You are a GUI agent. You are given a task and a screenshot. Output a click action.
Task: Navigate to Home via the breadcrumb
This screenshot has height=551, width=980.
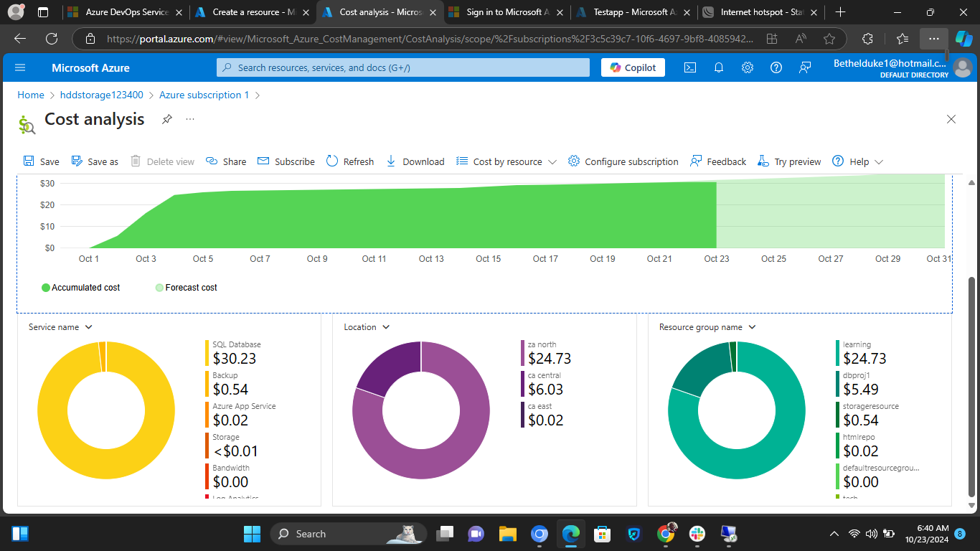[x=30, y=95]
